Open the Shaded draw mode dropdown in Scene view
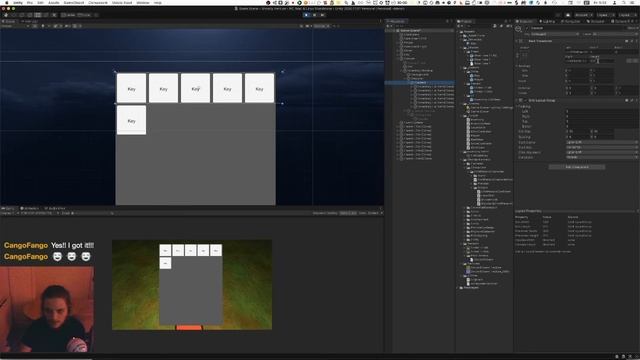Screen dimensions: 640x360 15,26
